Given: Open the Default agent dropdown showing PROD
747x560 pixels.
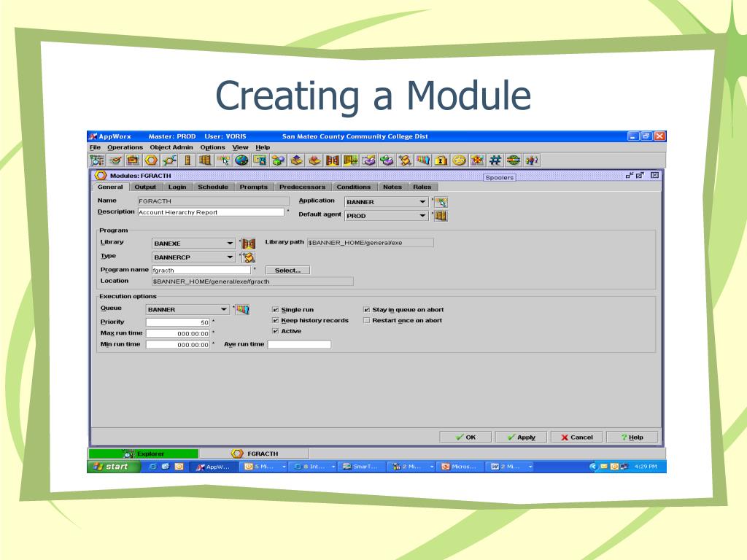Looking at the screenshot, I should tap(386, 216).
